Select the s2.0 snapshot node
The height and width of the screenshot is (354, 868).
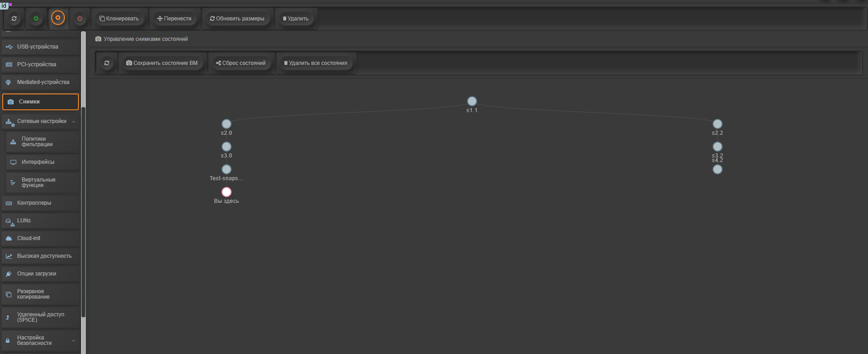[x=226, y=124]
